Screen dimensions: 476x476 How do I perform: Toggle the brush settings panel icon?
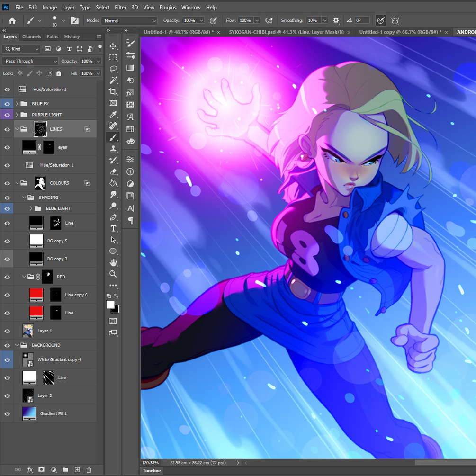[75, 21]
